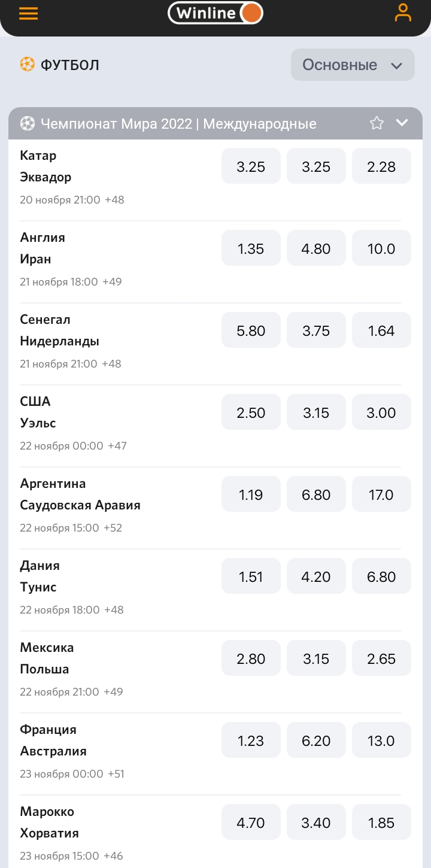Viewport: 431px width, 868px height.
Task: Select 4.70 odds for Марокко win
Action: point(251,823)
